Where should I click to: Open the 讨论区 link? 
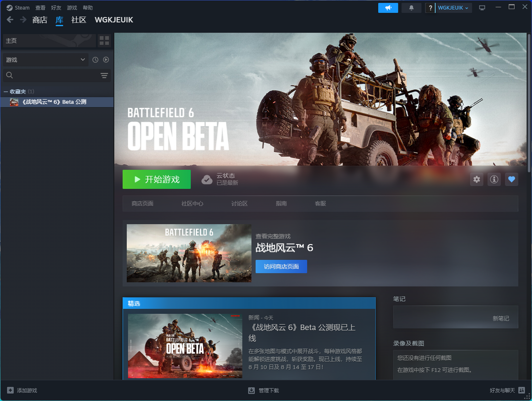pos(239,203)
